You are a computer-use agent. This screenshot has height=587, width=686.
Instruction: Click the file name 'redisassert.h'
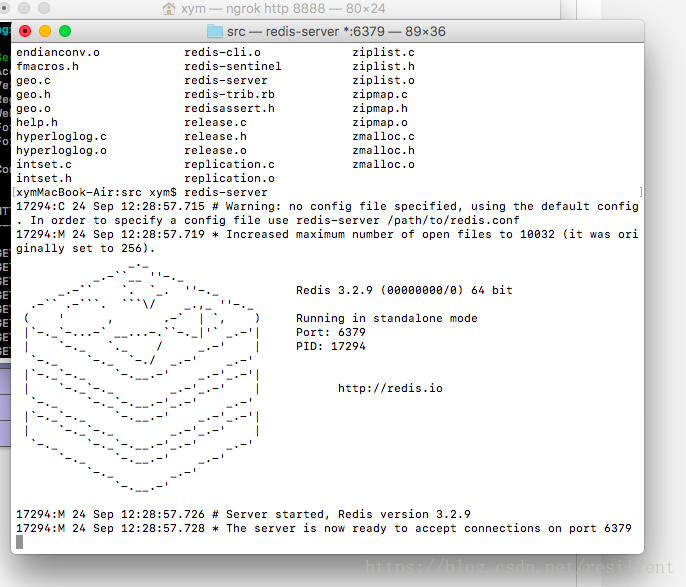tap(230, 108)
